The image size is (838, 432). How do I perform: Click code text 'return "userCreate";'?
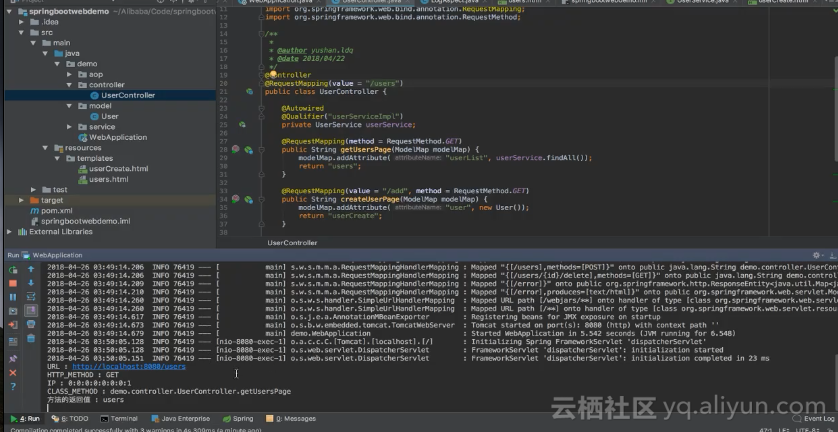(340, 216)
